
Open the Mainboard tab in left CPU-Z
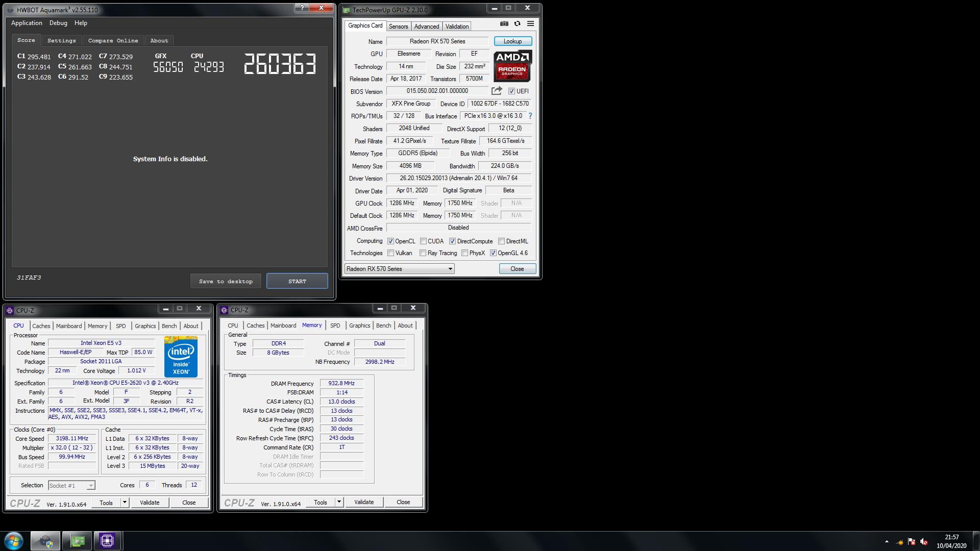click(x=69, y=326)
